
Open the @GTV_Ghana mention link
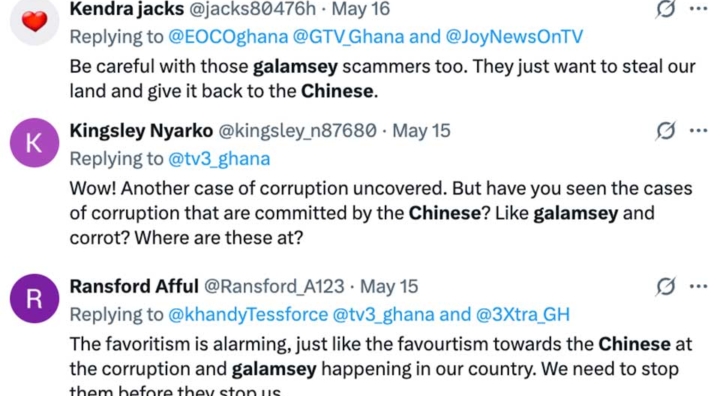coord(348,37)
